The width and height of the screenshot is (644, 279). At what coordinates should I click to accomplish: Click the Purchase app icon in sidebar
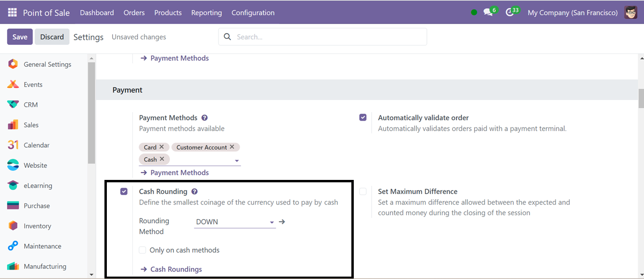pos(13,205)
